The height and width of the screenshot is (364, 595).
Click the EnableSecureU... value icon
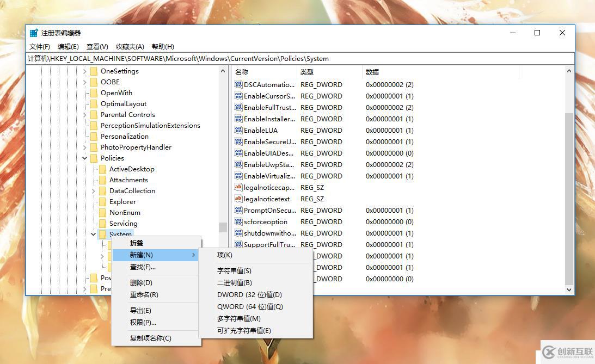coord(238,141)
